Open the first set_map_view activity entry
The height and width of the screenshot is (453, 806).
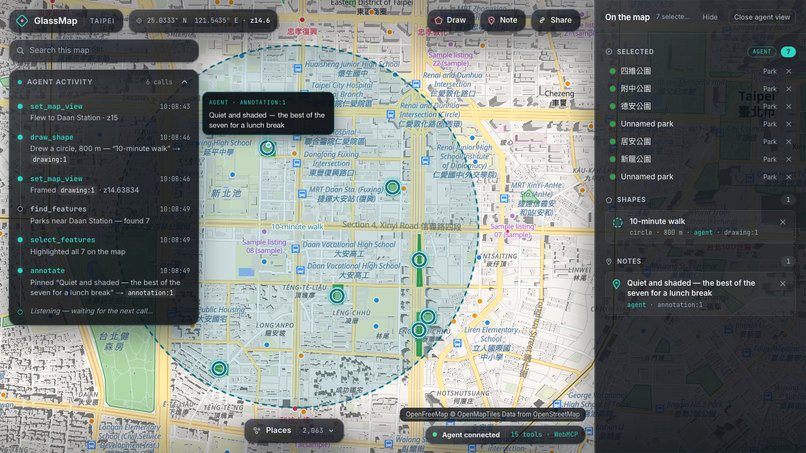[104, 112]
